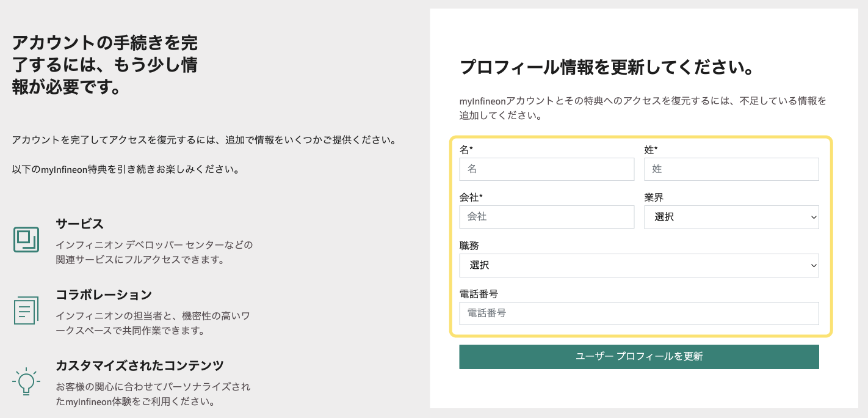Click the 業界 field label
Screen dimensions: 868x418
tap(654, 197)
